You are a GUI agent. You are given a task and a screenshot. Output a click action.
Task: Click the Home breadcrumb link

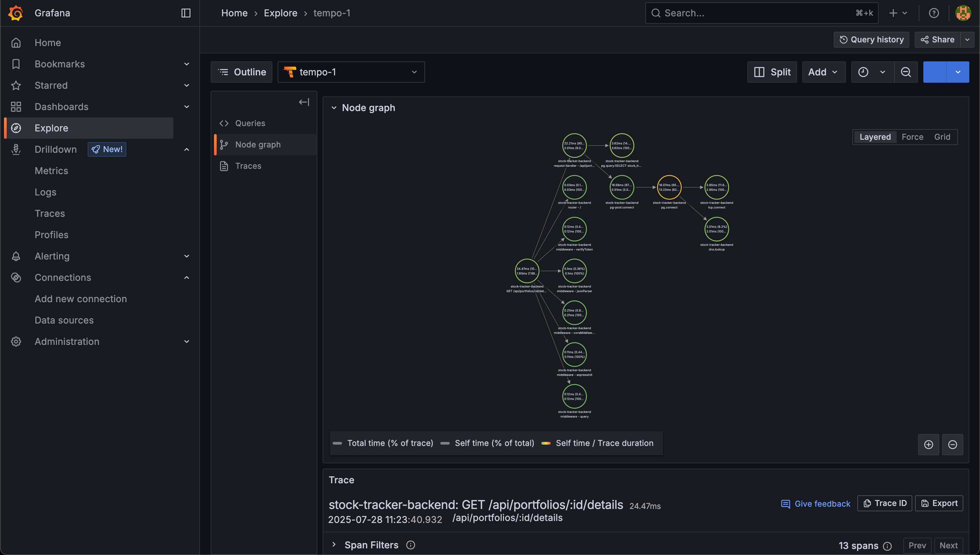[x=234, y=13]
